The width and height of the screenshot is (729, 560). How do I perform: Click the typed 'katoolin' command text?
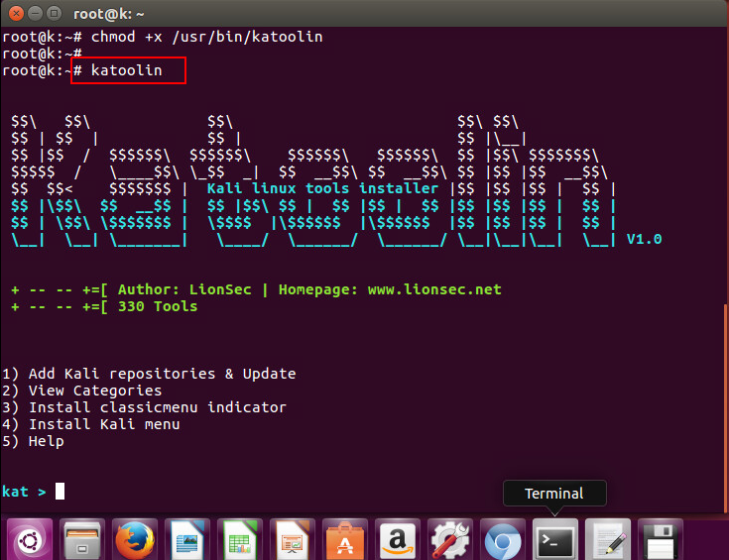(127, 70)
